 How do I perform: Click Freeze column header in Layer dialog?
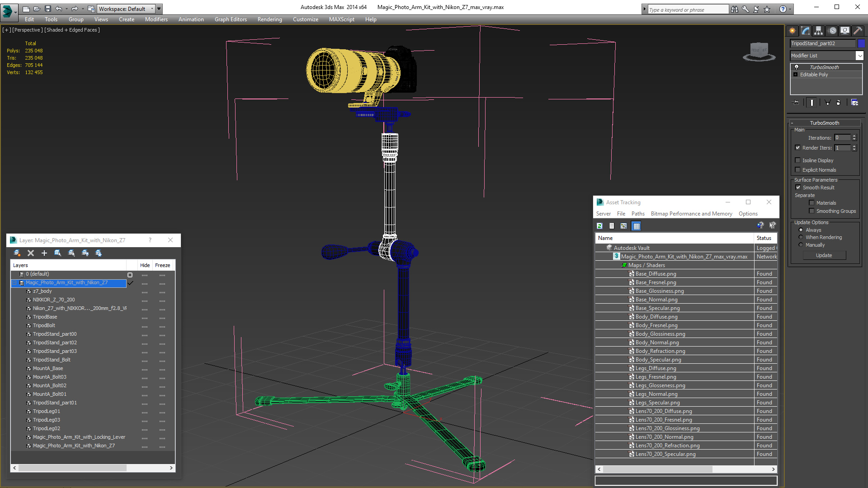coord(163,265)
